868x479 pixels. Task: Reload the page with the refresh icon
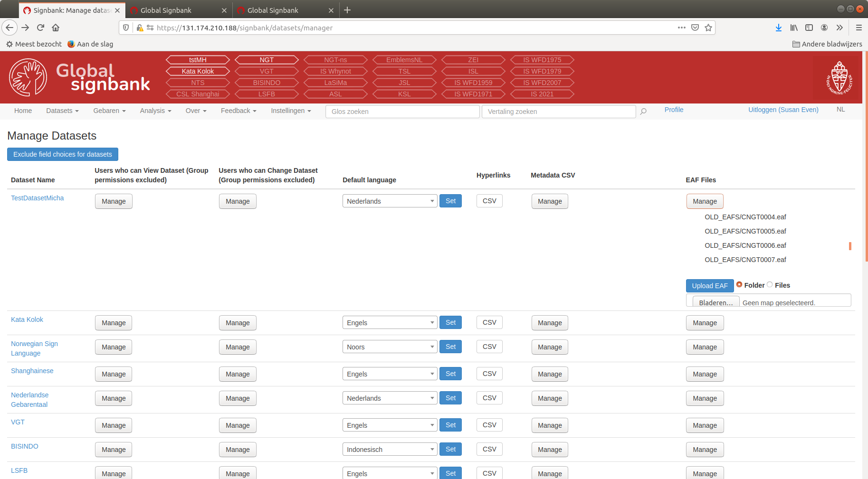(x=40, y=28)
